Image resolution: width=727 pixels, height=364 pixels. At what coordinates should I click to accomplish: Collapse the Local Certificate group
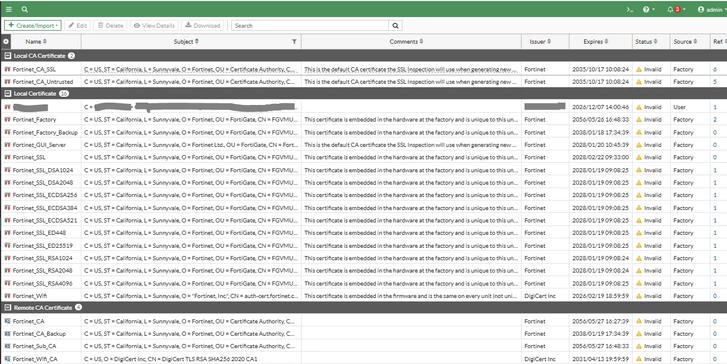pos(7,94)
